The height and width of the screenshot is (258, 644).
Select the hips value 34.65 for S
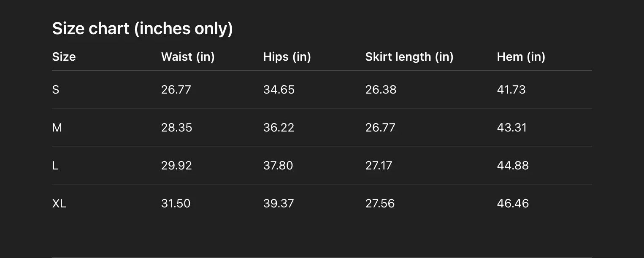[x=279, y=90]
